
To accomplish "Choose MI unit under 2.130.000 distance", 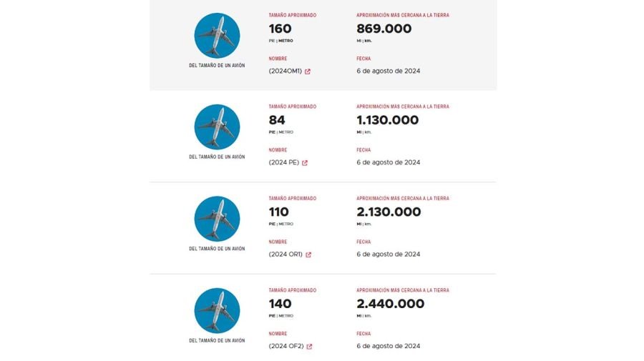I will [359, 224].
